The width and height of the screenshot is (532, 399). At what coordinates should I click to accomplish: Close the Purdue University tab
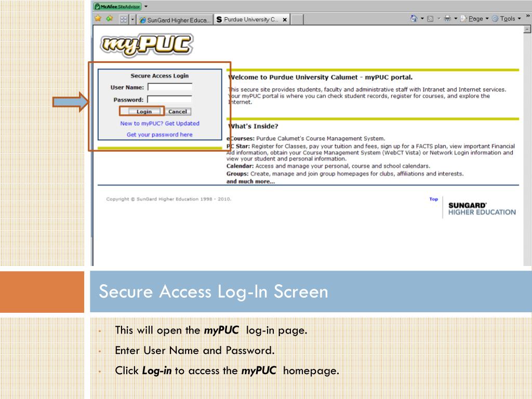coord(285,20)
